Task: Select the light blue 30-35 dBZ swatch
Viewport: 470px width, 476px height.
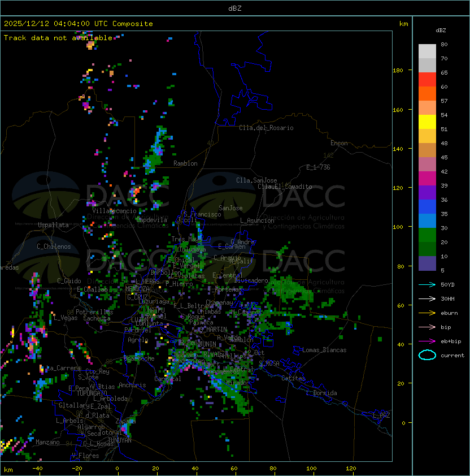Action: [x=427, y=220]
